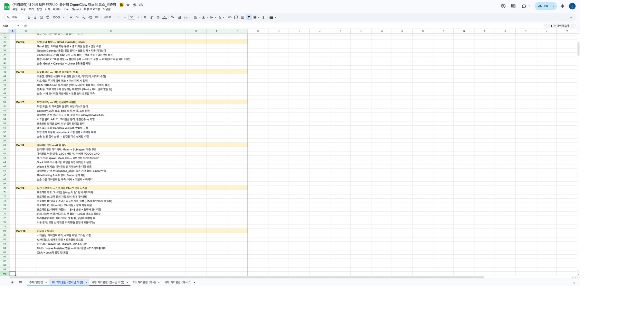The image size is (644, 318).
Task: Expand the arrow beside the 공유 button
Action: point(554,6)
